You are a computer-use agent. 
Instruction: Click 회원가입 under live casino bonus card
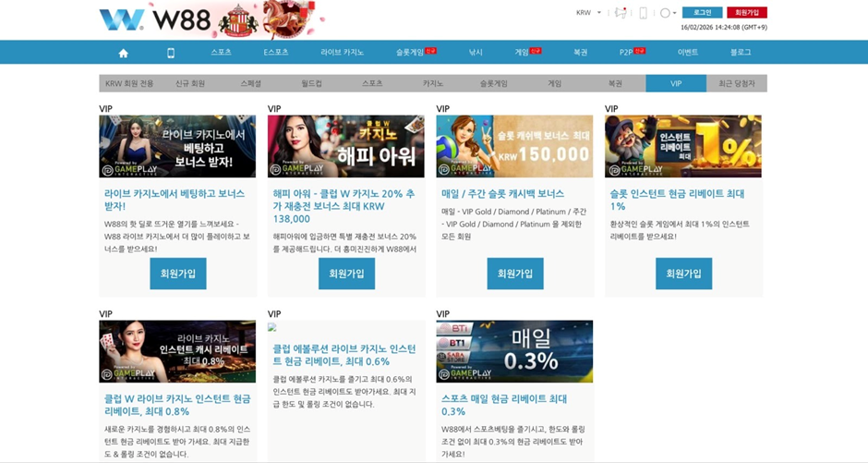pos(178,274)
